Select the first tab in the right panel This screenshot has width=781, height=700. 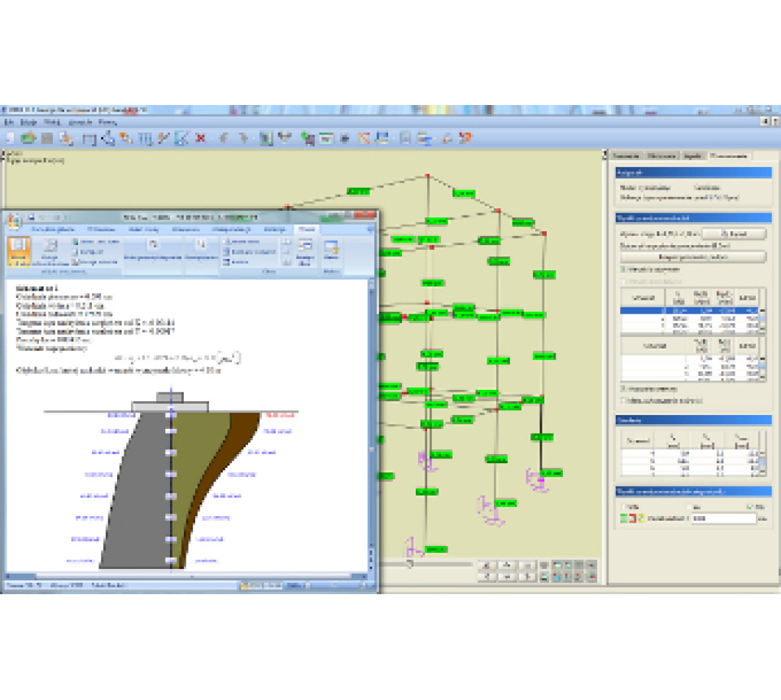[x=626, y=155]
